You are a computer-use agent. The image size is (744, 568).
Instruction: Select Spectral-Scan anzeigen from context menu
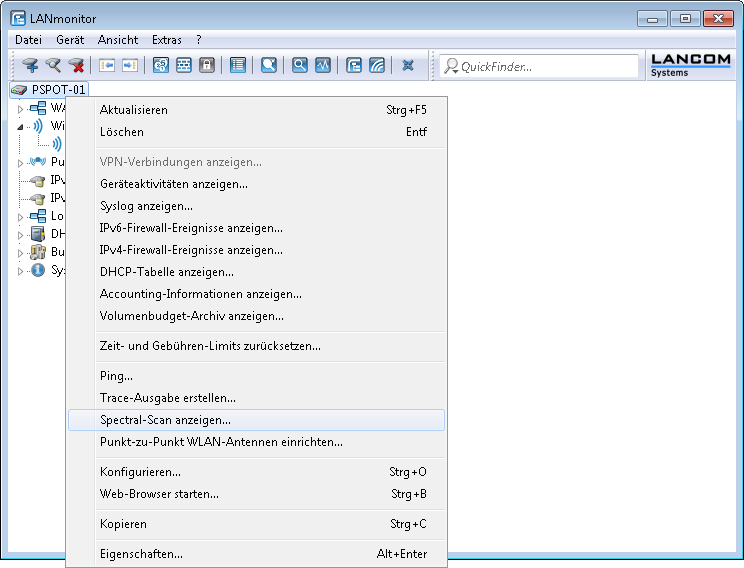click(x=165, y=420)
